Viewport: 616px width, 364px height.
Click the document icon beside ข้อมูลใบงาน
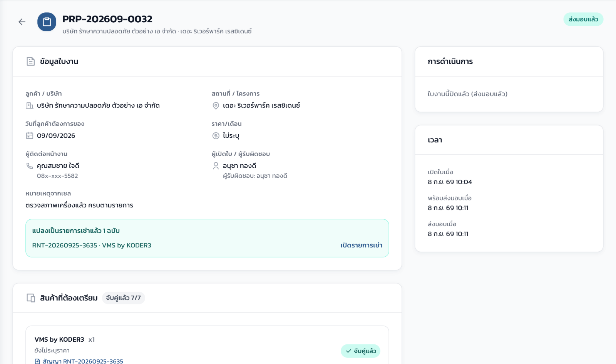point(31,62)
